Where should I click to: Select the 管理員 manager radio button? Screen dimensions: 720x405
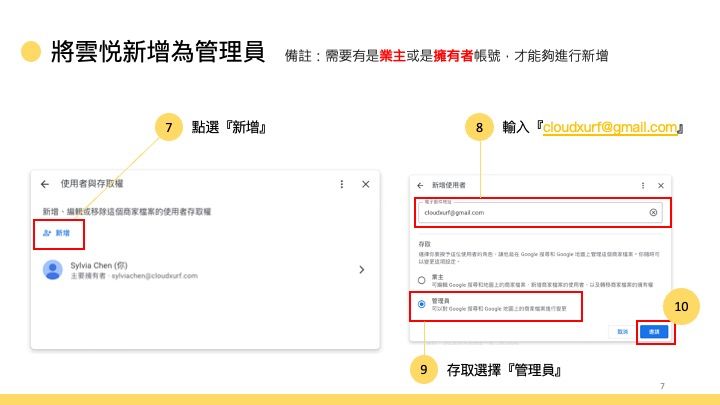421,303
